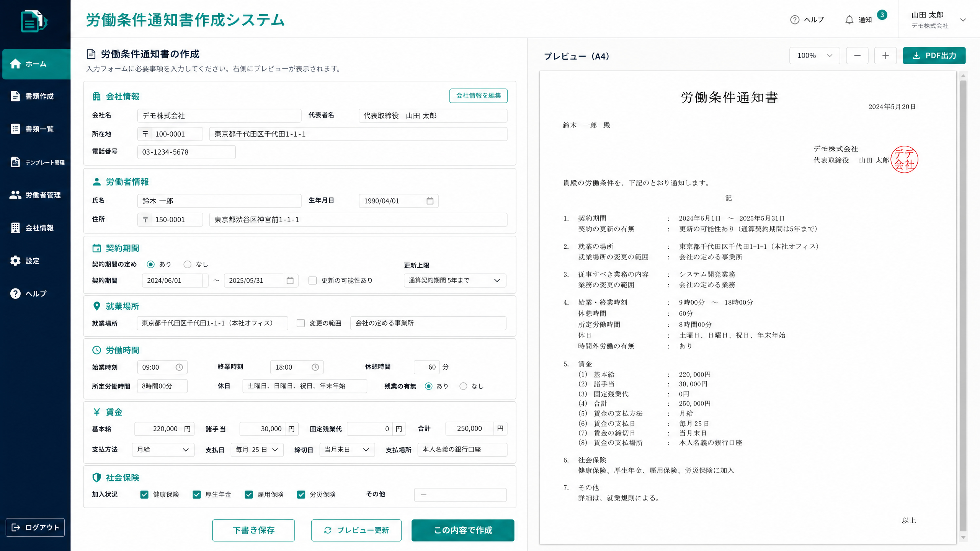Click the 社会保険 shield section icon
The image size is (980, 551).
pos(96,478)
